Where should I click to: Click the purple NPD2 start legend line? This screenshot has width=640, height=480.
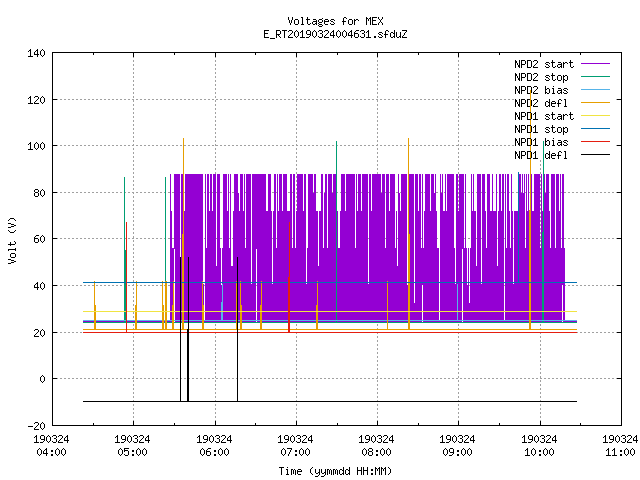click(595, 64)
